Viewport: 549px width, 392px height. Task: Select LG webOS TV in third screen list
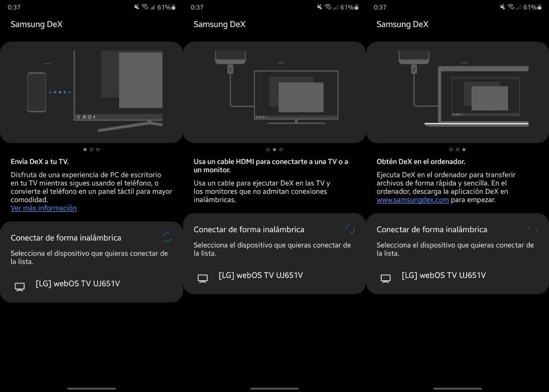click(x=443, y=275)
